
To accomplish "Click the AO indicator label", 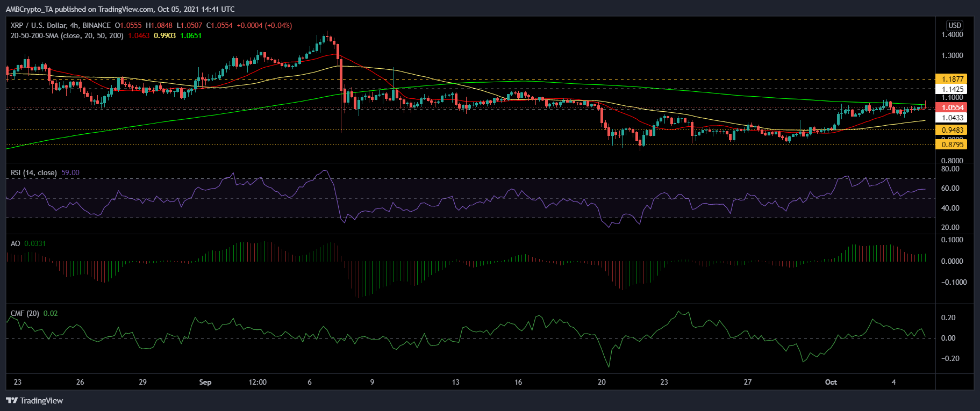I will point(16,243).
